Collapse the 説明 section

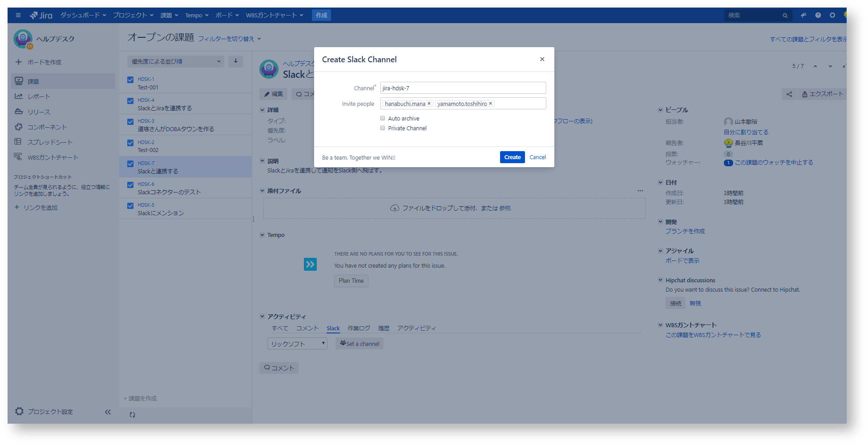pos(262,161)
